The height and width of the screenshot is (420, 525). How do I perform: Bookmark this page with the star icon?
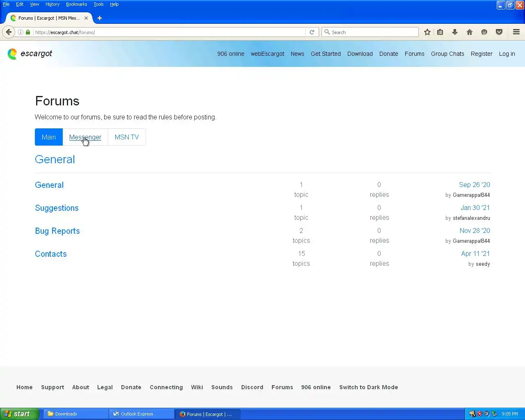click(427, 32)
